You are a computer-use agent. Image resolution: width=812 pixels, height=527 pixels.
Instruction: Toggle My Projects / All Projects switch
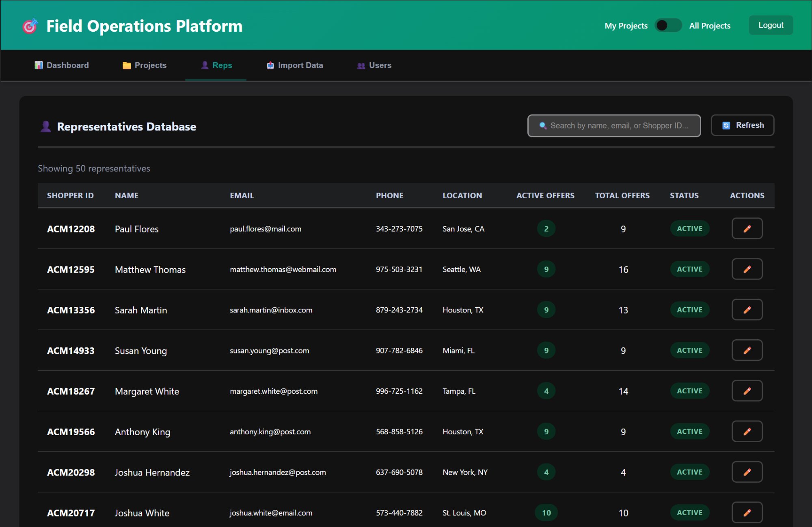[x=668, y=26]
